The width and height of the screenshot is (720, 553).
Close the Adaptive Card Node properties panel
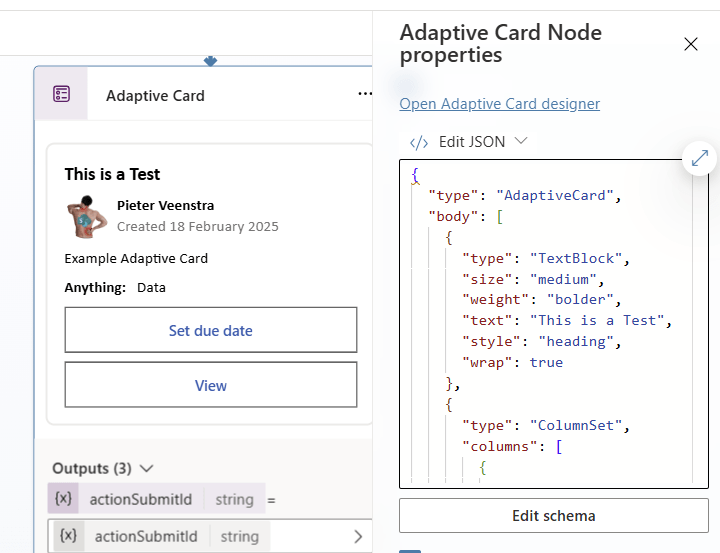[x=691, y=44]
